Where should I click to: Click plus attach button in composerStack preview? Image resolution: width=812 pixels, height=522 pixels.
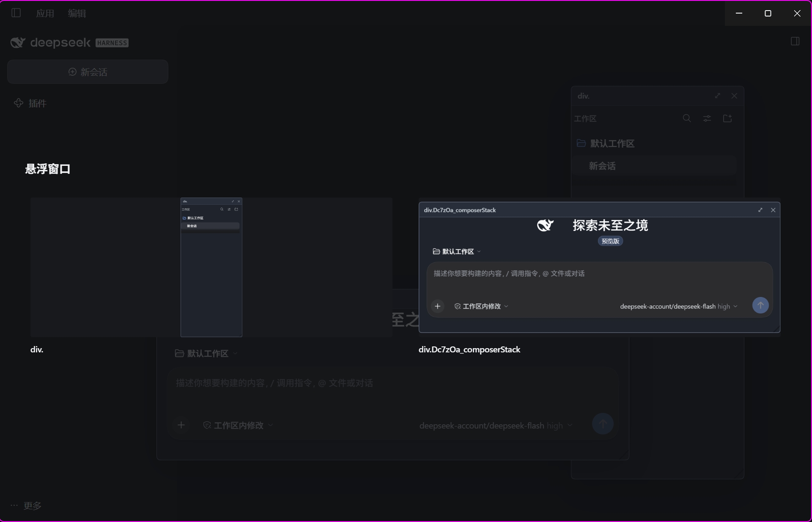coord(438,306)
